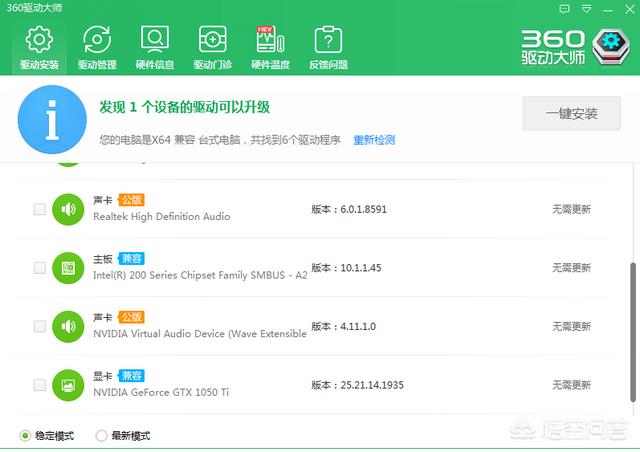Switch to the 驱动管理 tab

pyautogui.click(x=97, y=47)
